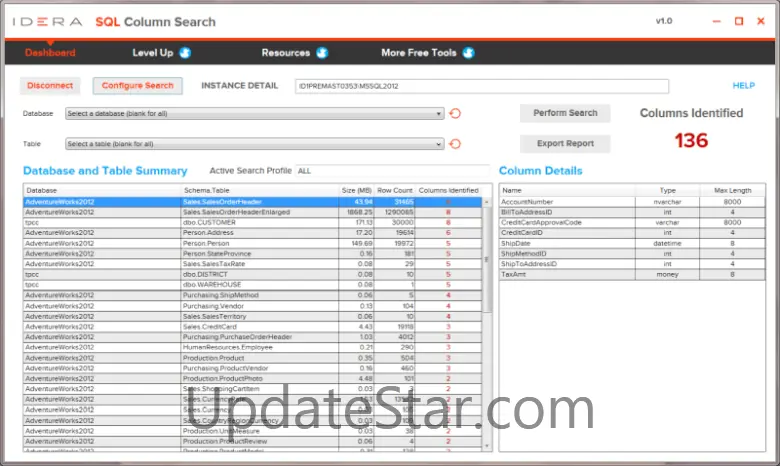Select the Sales.SalesOrderHeaderEnlarged row
This screenshot has width=780, height=466.
[x=253, y=212]
